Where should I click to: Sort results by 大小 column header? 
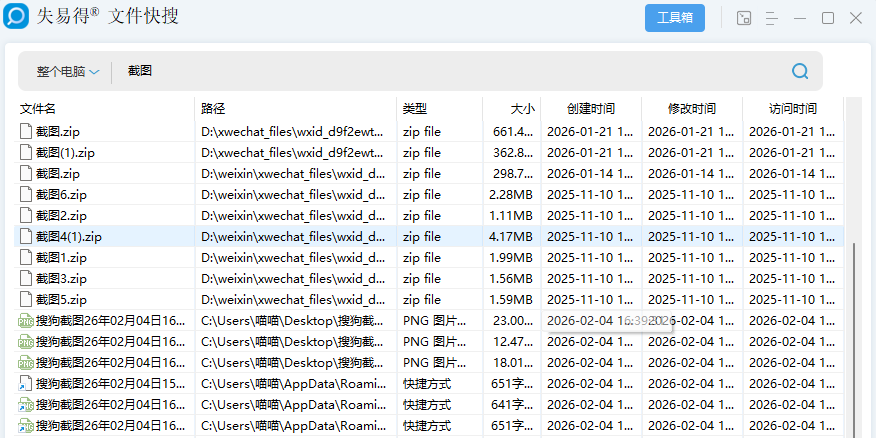click(x=522, y=108)
